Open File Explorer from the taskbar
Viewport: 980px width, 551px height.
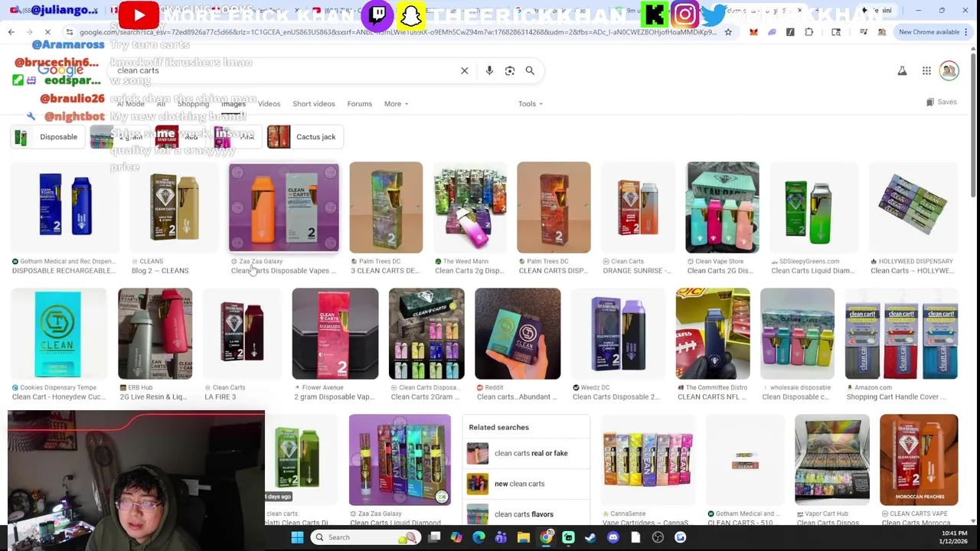523,537
